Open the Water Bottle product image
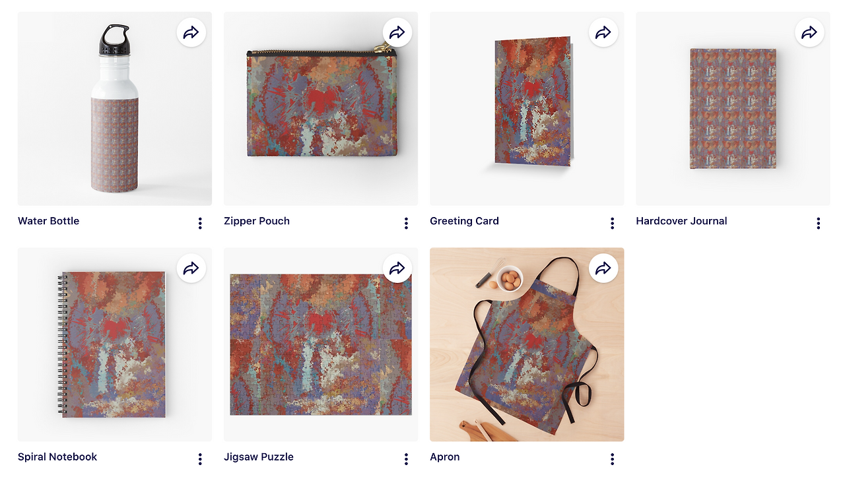Image resolution: width=845 pixels, height=504 pixels. (115, 109)
